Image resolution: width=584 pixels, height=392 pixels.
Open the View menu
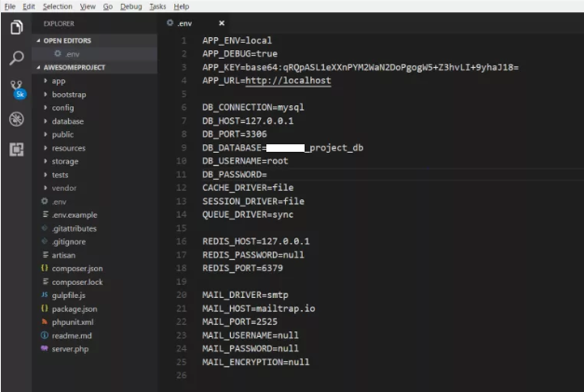[x=88, y=7]
